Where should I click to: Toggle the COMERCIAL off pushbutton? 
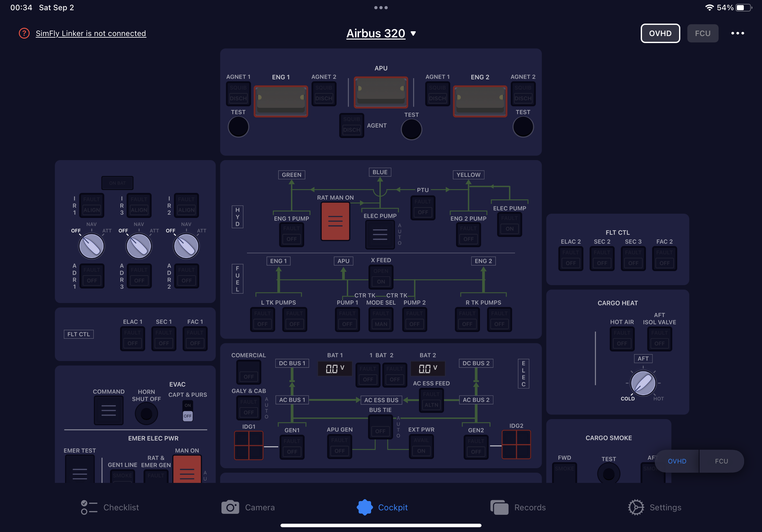(x=249, y=372)
